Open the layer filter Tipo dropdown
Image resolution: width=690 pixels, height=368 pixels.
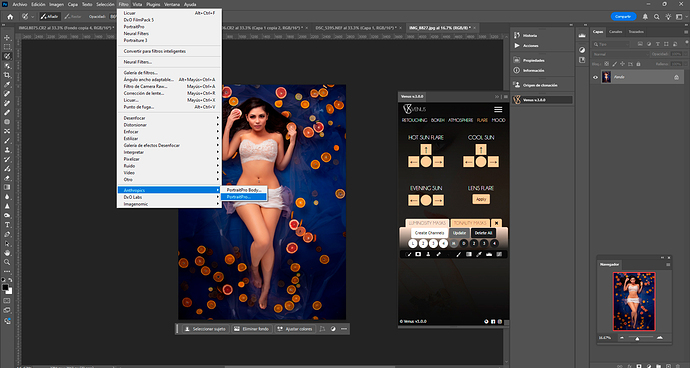pyautogui.click(x=612, y=44)
